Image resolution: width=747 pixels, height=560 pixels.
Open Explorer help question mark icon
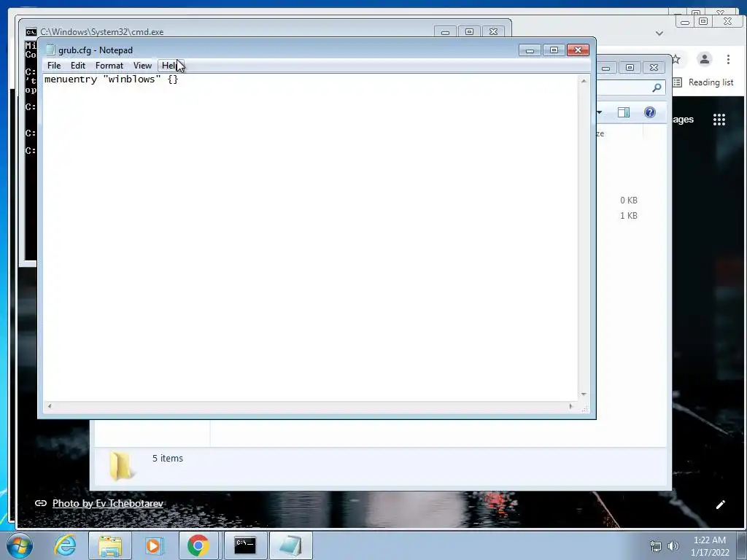(x=650, y=112)
